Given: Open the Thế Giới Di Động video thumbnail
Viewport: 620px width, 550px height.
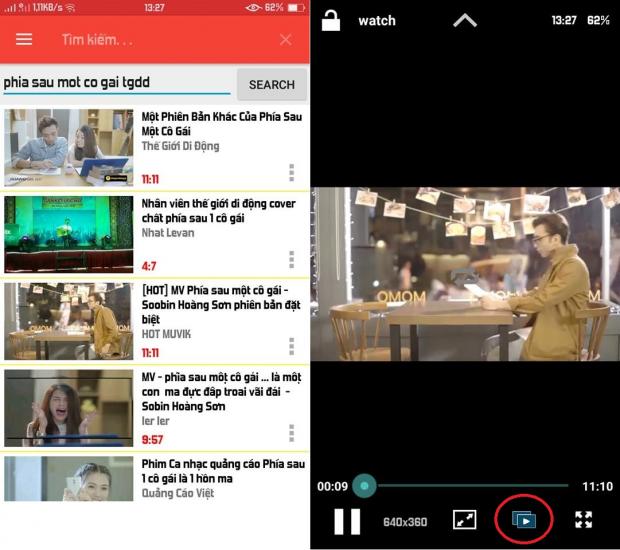Looking at the screenshot, I should (68, 148).
